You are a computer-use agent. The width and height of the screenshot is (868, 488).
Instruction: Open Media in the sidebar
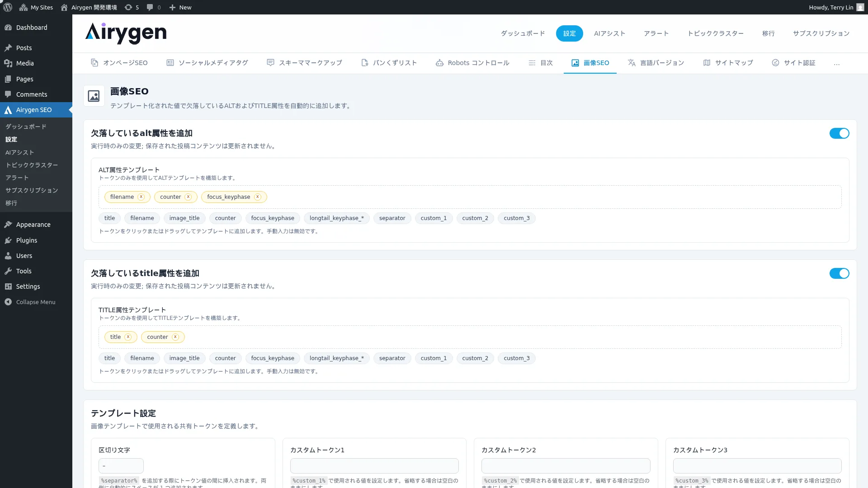click(36, 63)
